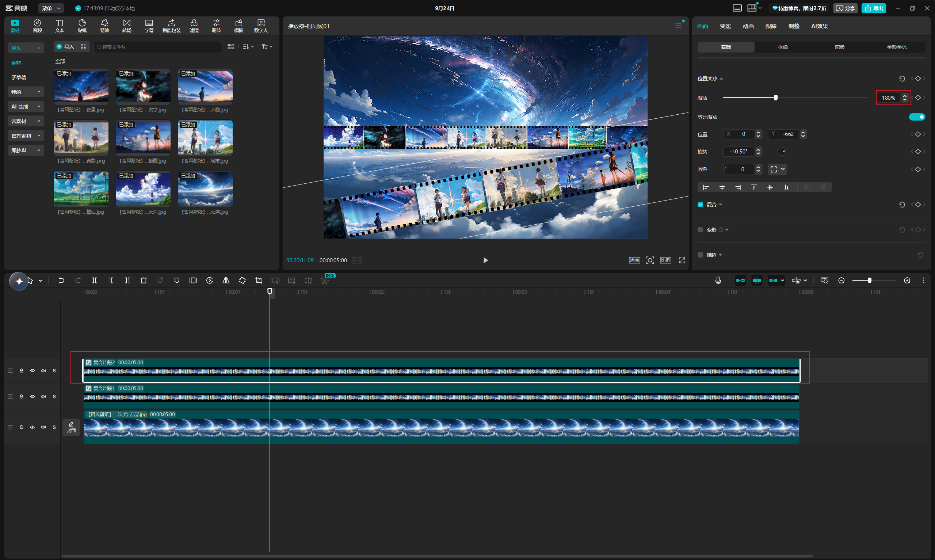Open the 数字人 digital human panel
The height and width of the screenshot is (560, 935).
tap(261, 26)
